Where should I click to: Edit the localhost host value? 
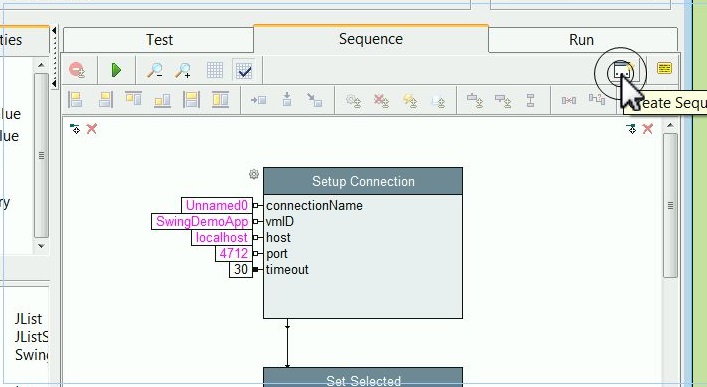pos(222,238)
